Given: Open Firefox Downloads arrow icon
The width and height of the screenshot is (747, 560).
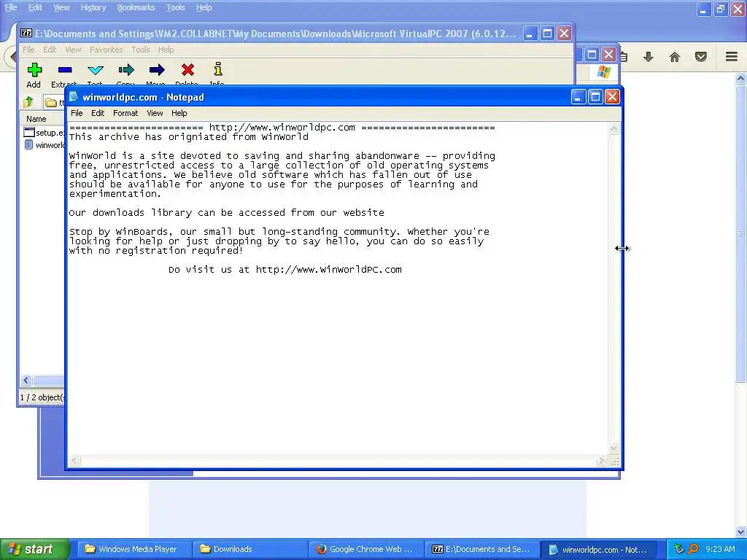Looking at the screenshot, I should tap(648, 57).
